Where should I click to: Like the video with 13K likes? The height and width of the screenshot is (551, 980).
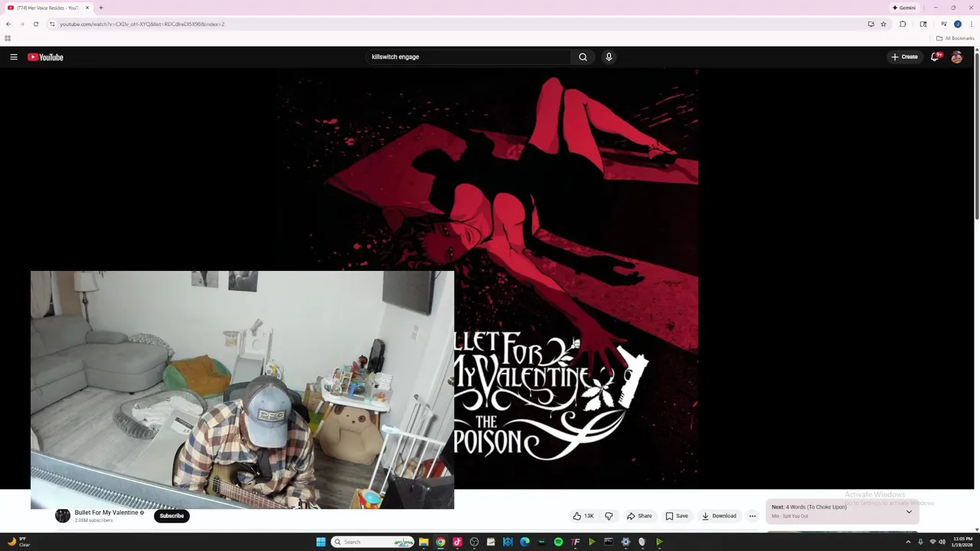pyautogui.click(x=583, y=516)
